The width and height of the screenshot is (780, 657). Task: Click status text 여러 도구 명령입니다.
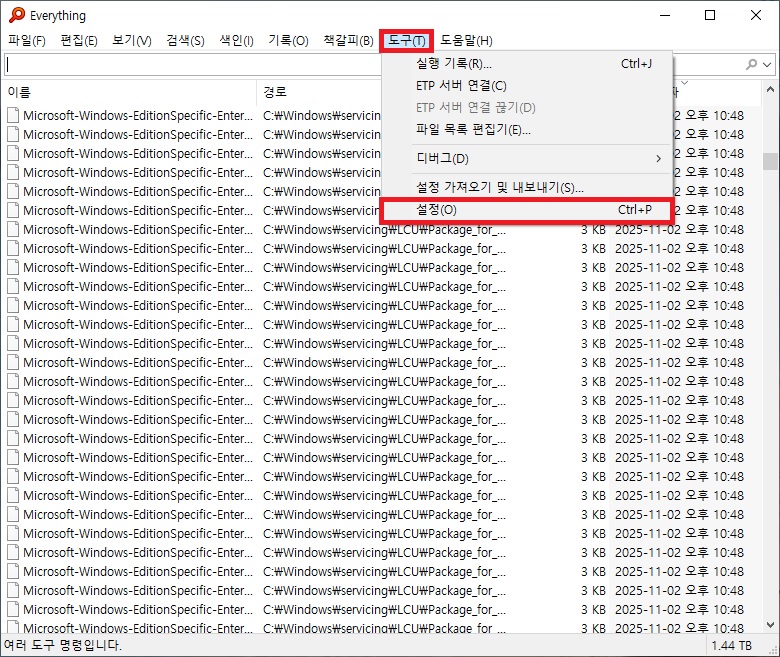63,646
